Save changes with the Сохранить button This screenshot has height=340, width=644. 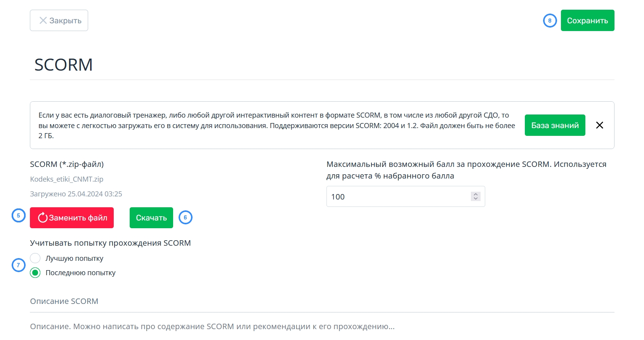(x=587, y=21)
